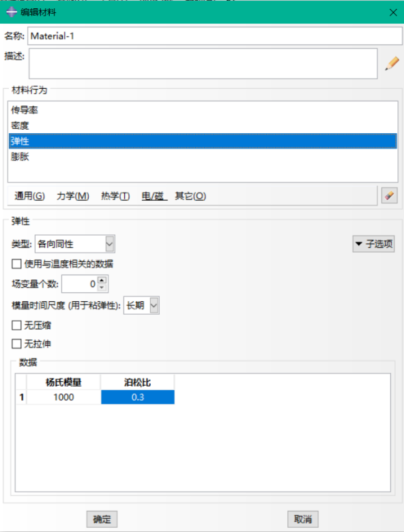Viewport: 404px width, 532px height.
Task: Expand the 子选项 menu button
Action: (373, 244)
